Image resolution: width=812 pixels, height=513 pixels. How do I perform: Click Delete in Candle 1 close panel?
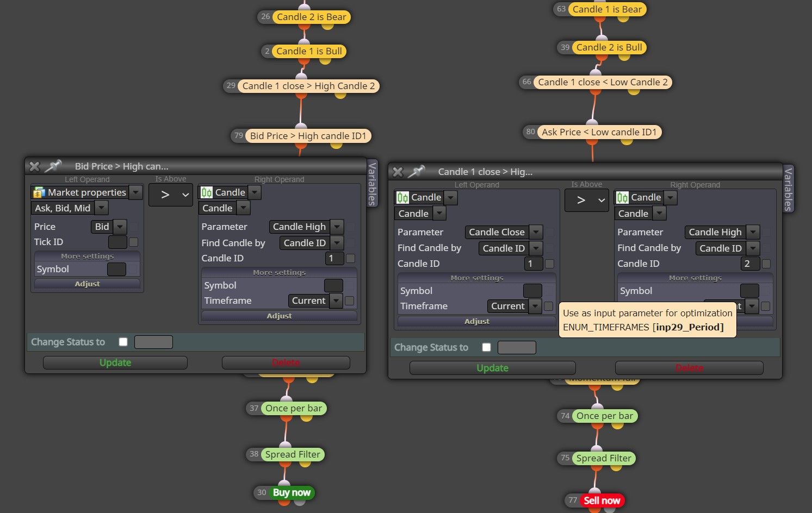coord(689,368)
